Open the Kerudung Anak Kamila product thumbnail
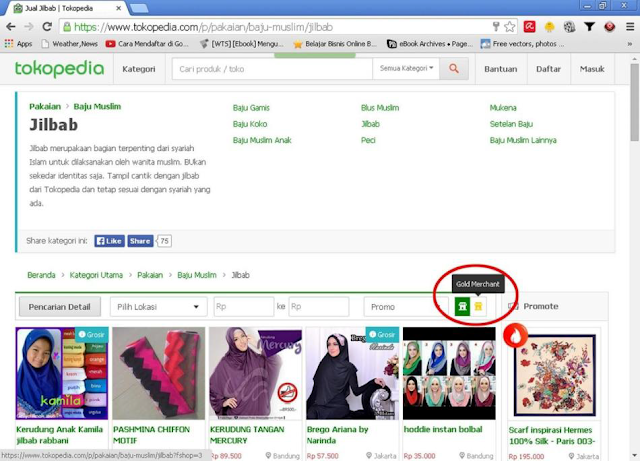This screenshot has height=461, width=640. (x=62, y=373)
